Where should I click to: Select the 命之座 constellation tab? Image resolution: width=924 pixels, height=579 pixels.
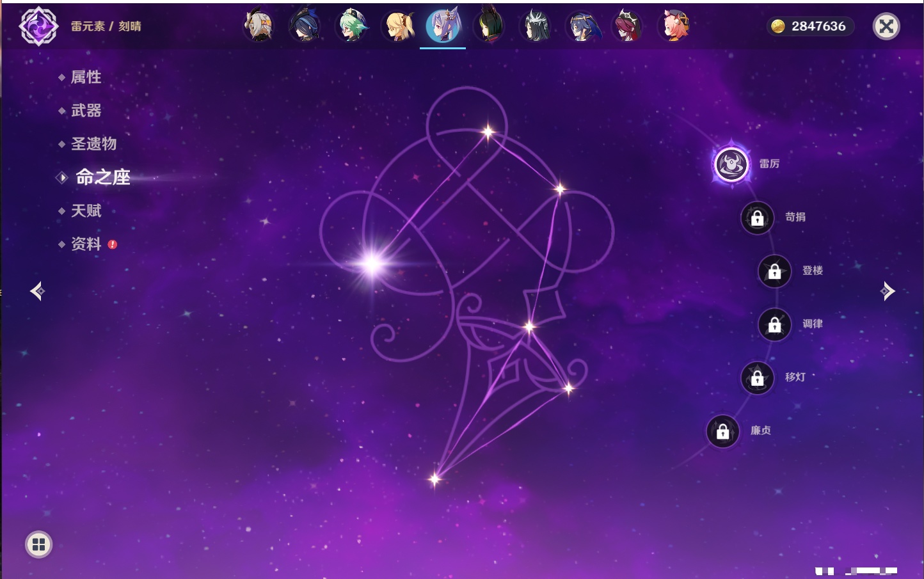[x=103, y=177]
